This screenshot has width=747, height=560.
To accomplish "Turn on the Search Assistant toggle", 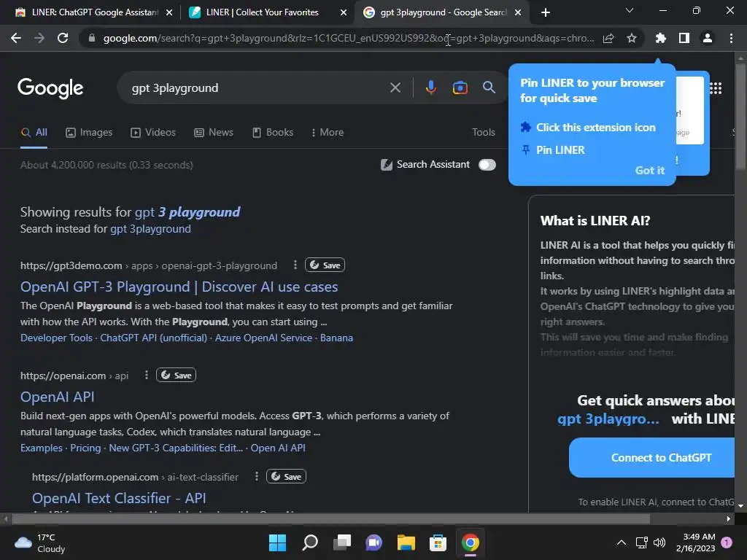I will pos(487,165).
